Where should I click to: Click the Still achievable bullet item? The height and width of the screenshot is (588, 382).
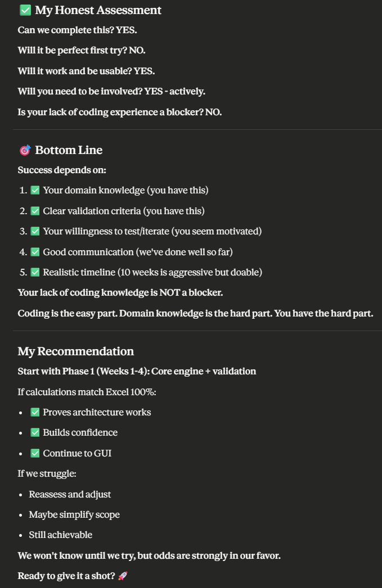61,535
